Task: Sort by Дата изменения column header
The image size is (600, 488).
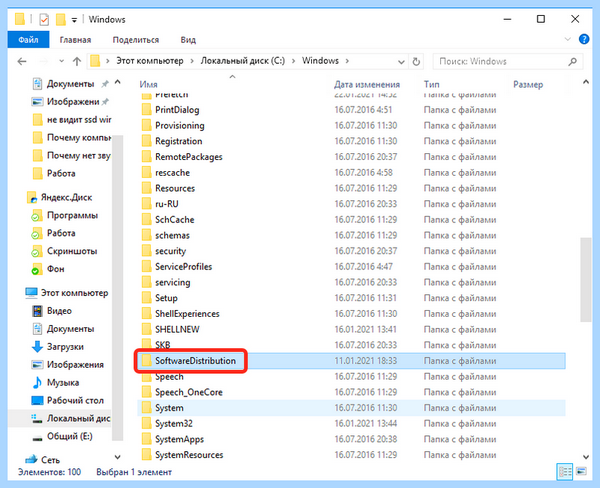Action: pyautogui.click(x=367, y=85)
